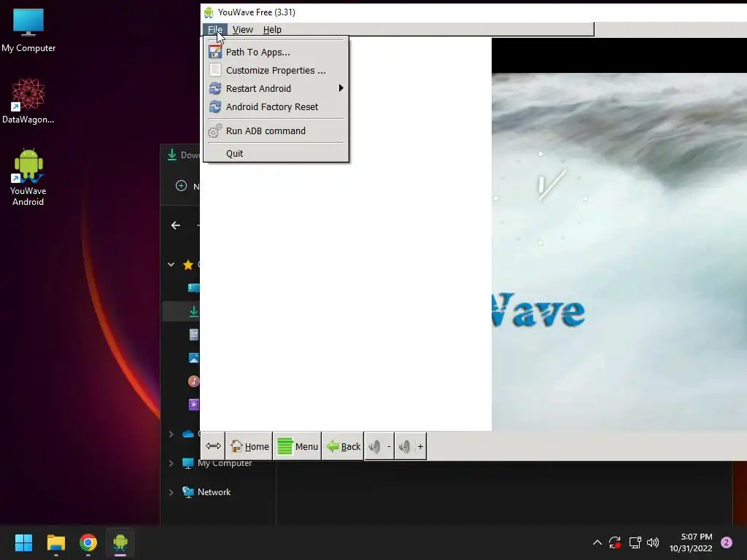The image size is (747, 560).
Task: Click the Android analog clock widget
Action: pyautogui.click(x=541, y=198)
